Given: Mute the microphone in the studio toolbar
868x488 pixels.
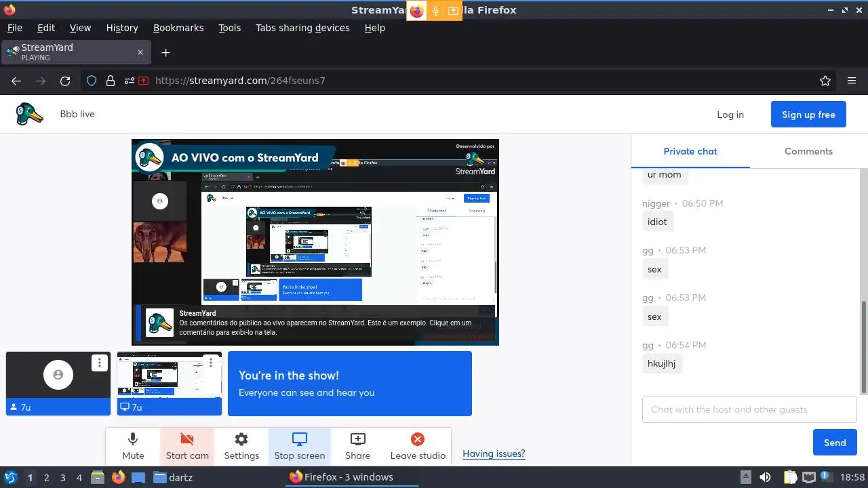Looking at the screenshot, I should coord(133,447).
